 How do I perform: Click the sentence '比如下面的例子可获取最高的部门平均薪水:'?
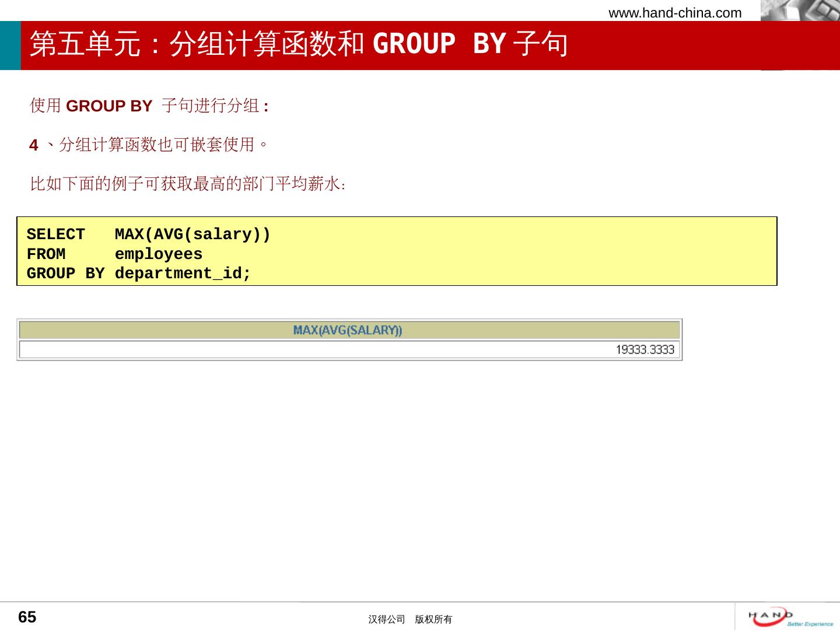[x=188, y=184]
